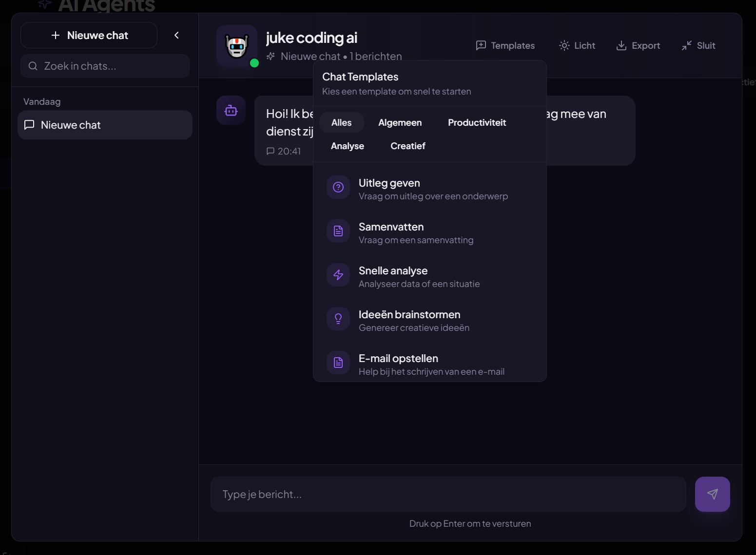Click the send message paper plane icon
756x555 pixels.
click(712, 494)
